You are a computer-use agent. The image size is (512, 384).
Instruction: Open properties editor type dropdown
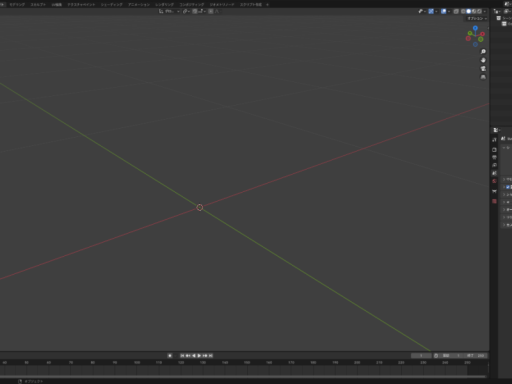coord(497,130)
